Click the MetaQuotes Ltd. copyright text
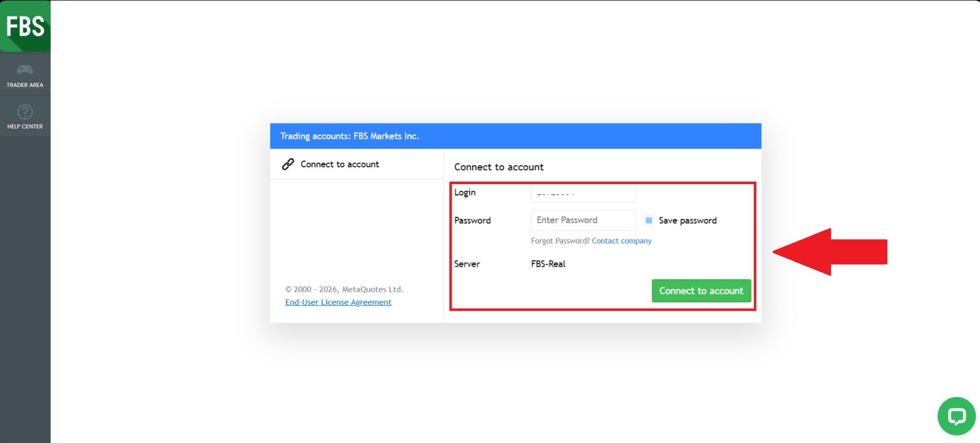The image size is (980, 443). click(x=344, y=289)
